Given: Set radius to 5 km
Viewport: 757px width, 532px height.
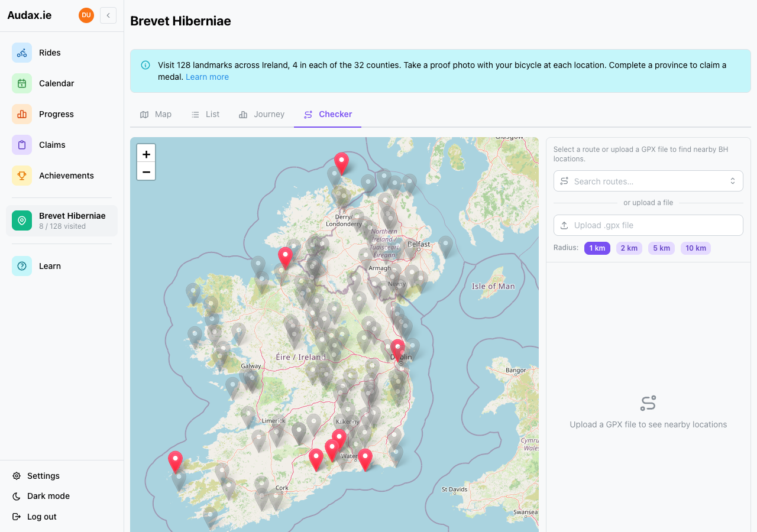Looking at the screenshot, I should (x=661, y=248).
